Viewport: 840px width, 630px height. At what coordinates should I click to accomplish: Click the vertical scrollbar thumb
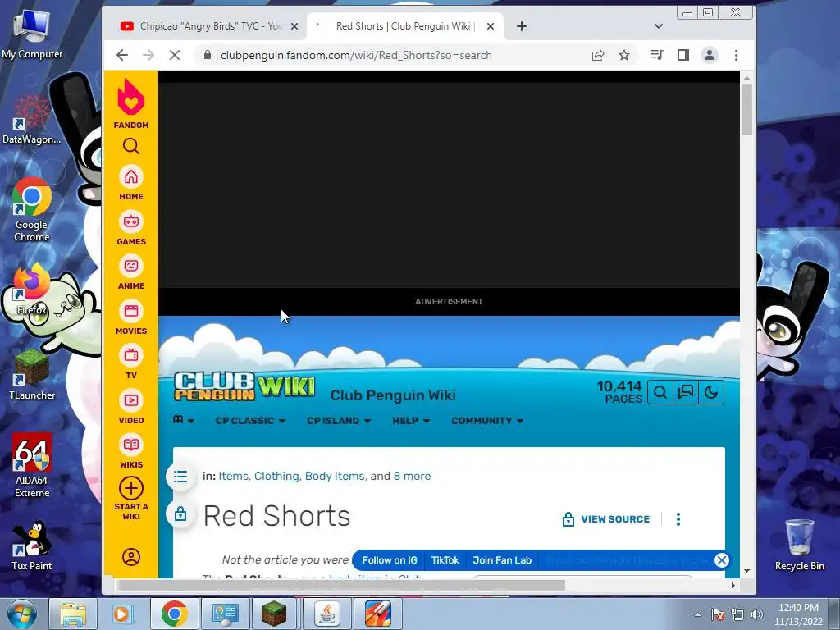tap(746, 110)
